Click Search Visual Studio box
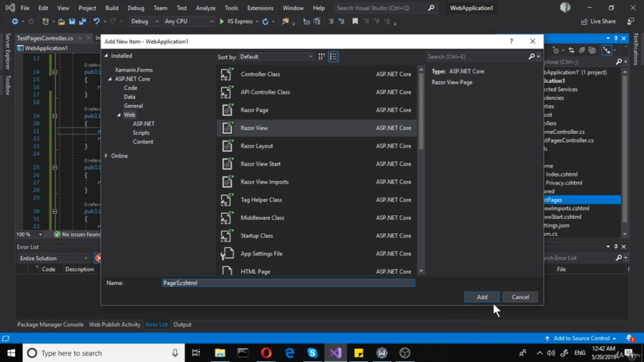This screenshot has height=362, width=644. tap(385, 8)
